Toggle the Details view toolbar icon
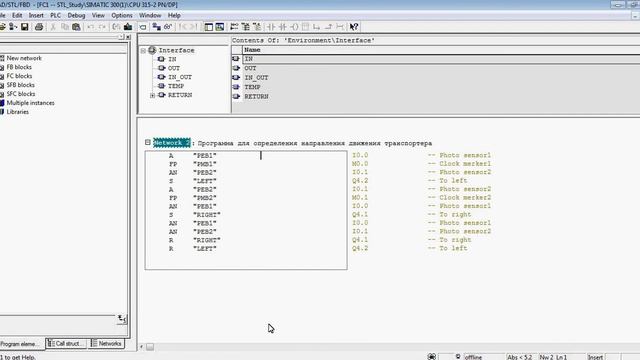 (220, 27)
